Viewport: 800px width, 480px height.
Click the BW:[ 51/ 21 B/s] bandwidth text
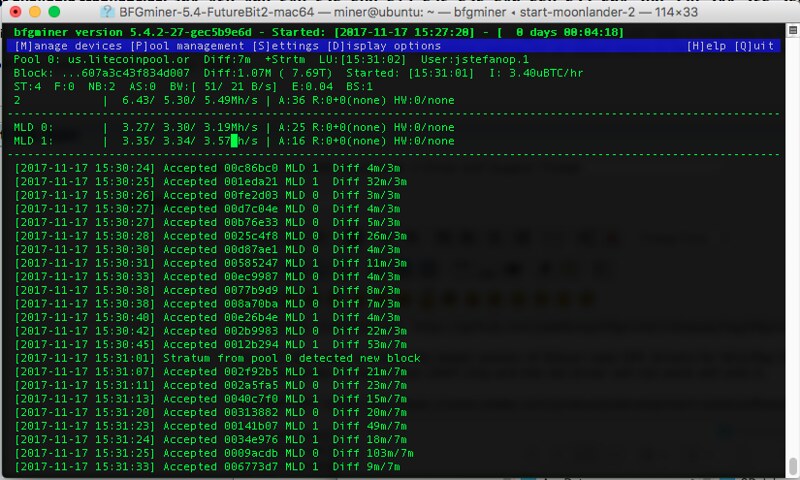coord(223,86)
